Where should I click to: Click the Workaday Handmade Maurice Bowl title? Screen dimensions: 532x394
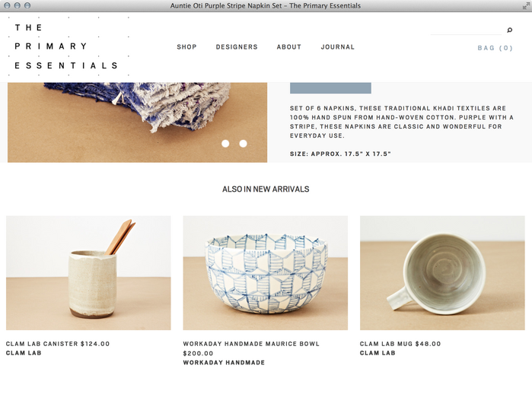(x=251, y=344)
